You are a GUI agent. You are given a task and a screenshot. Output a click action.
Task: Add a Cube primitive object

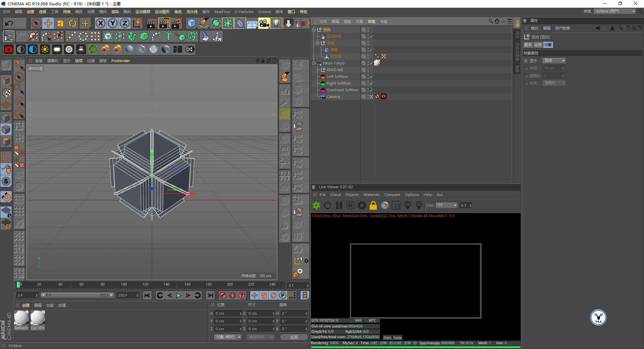point(192,23)
